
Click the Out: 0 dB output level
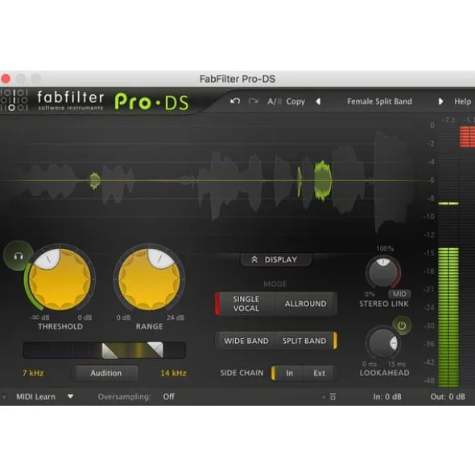point(448,396)
